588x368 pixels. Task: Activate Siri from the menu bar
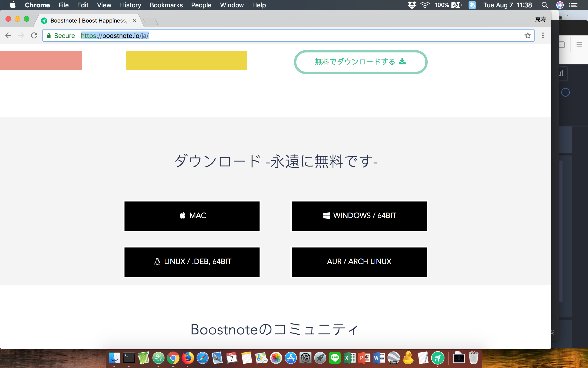point(560,5)
